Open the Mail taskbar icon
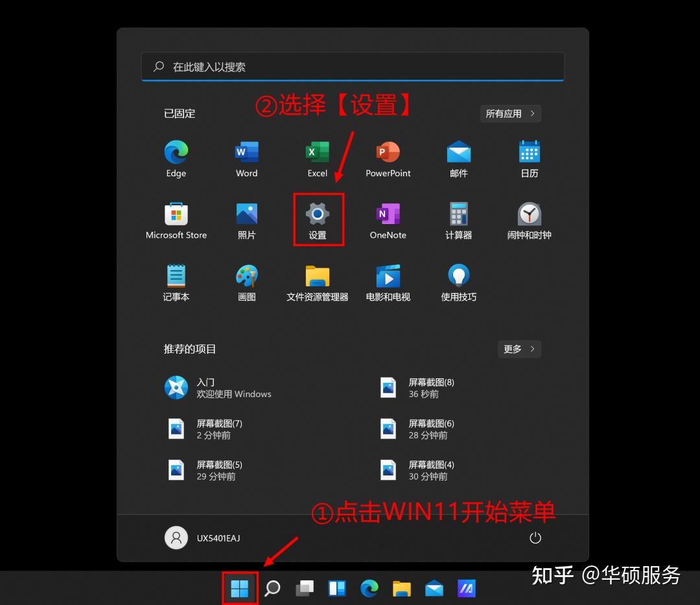Screen dimensions: 700x605 [434, 589]
